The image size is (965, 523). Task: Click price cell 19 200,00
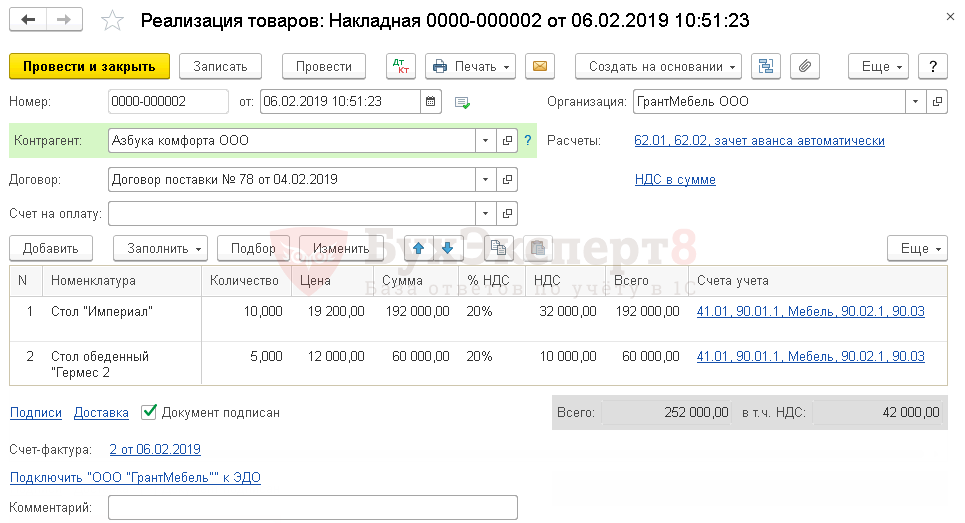pos(332,319)
